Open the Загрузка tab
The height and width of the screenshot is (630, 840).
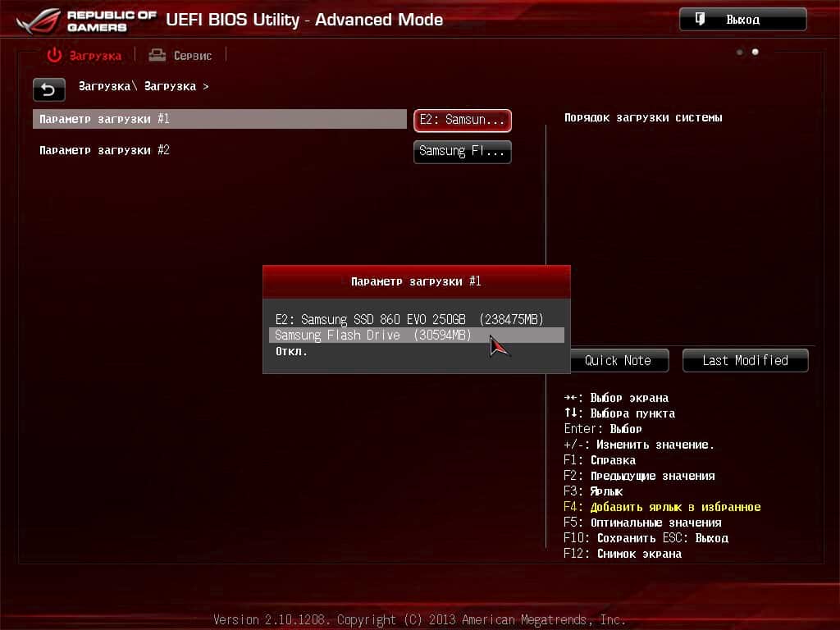(x=84, y=55)
